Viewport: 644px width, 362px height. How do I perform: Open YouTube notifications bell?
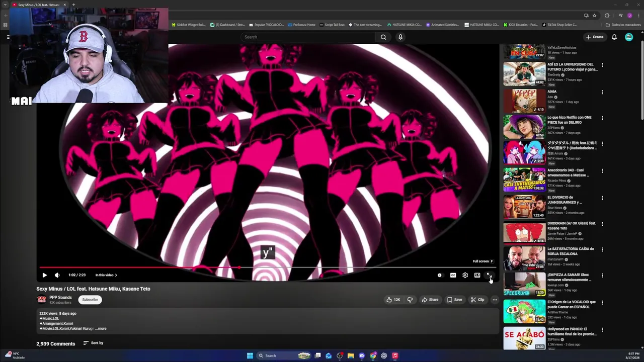tap(614, 37)
